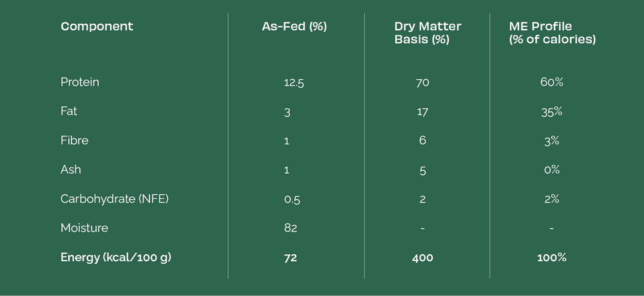This screenshot has width=644, height=296.
Task: Select the Protein row label
Action: point(80,82)
